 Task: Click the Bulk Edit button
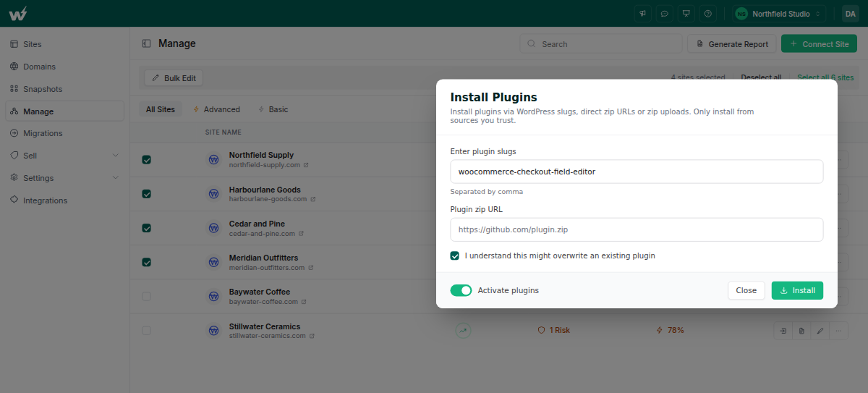[x=174, y=78]
